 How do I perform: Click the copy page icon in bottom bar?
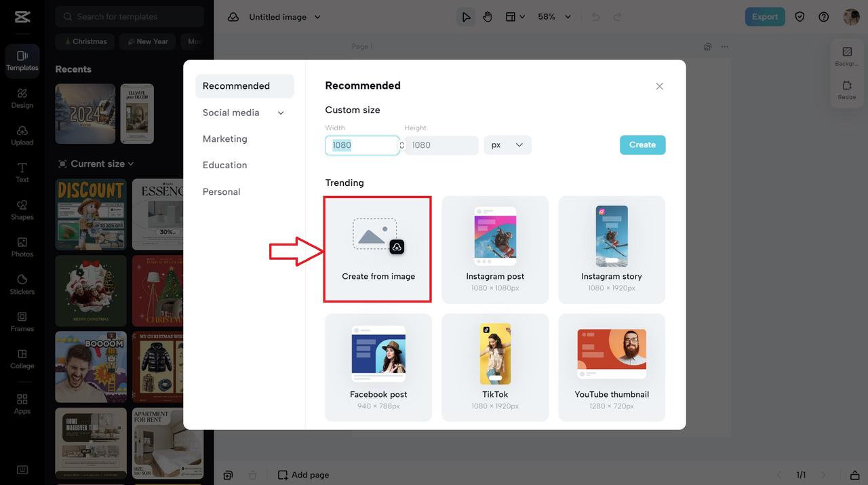[x=229, y=475]
